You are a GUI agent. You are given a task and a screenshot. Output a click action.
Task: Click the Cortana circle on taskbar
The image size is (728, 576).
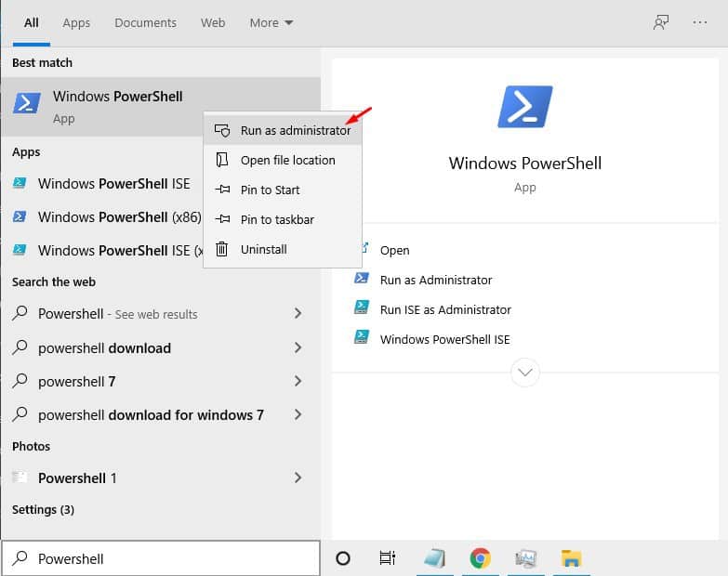click(x=343, y=558)
